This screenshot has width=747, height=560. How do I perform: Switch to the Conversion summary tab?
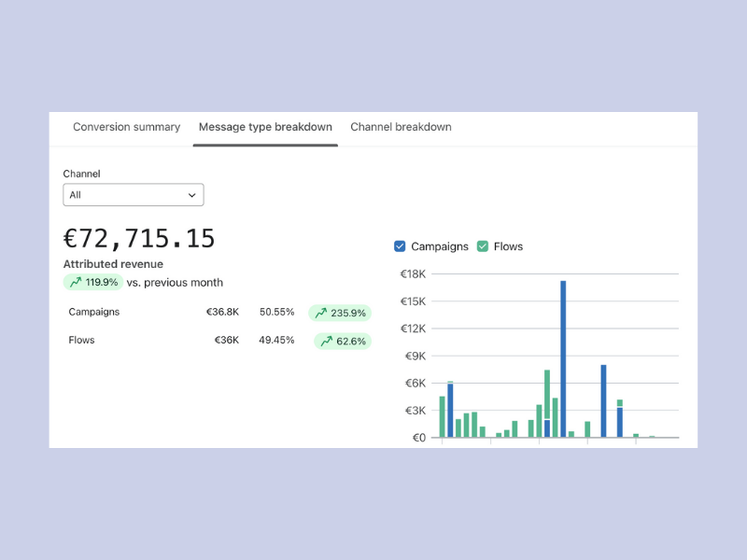pyautogui.click(x=126, y=127)
